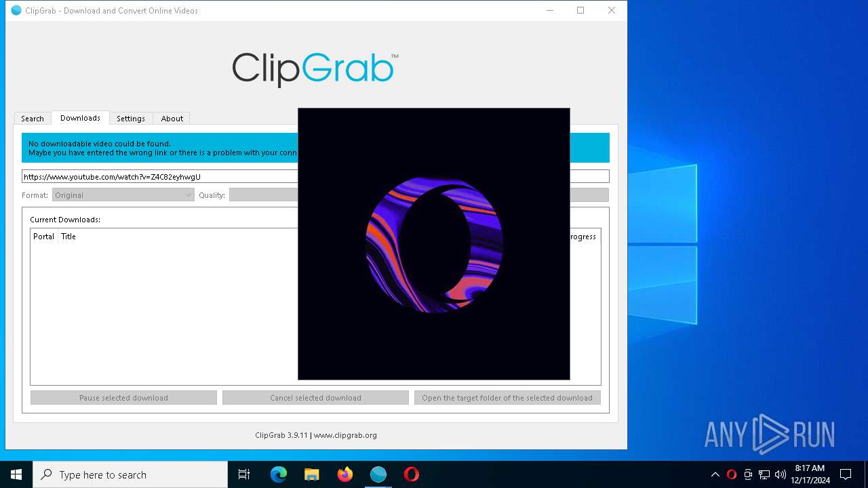
Task: Open the Search tab
Action: click(x=33, y=119)
